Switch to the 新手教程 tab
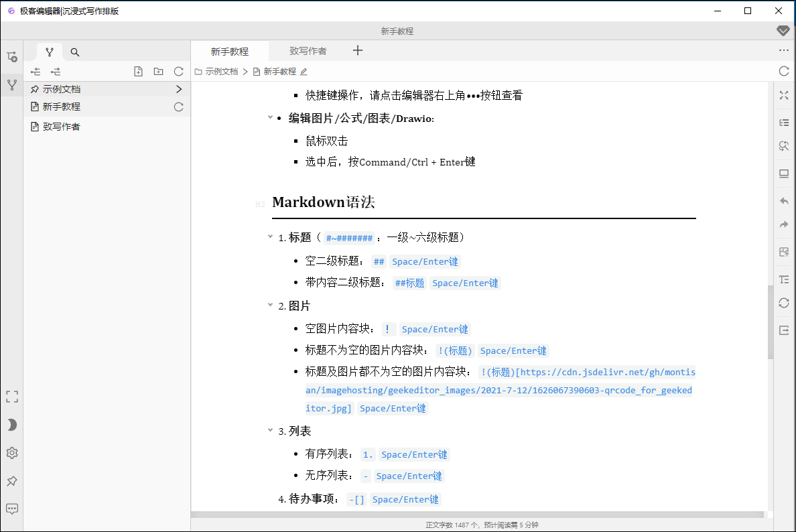Screen dimensions: 796x532 pos(229,52)
